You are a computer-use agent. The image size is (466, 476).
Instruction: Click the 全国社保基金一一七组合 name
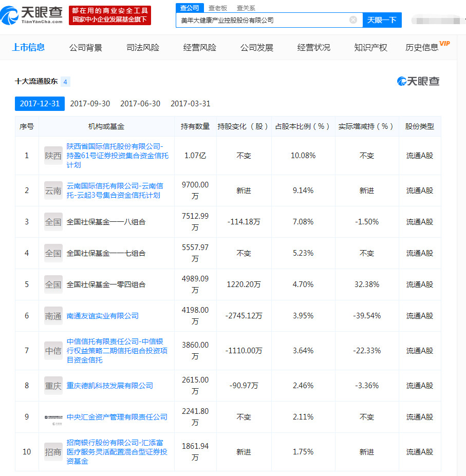coord(106,253)
